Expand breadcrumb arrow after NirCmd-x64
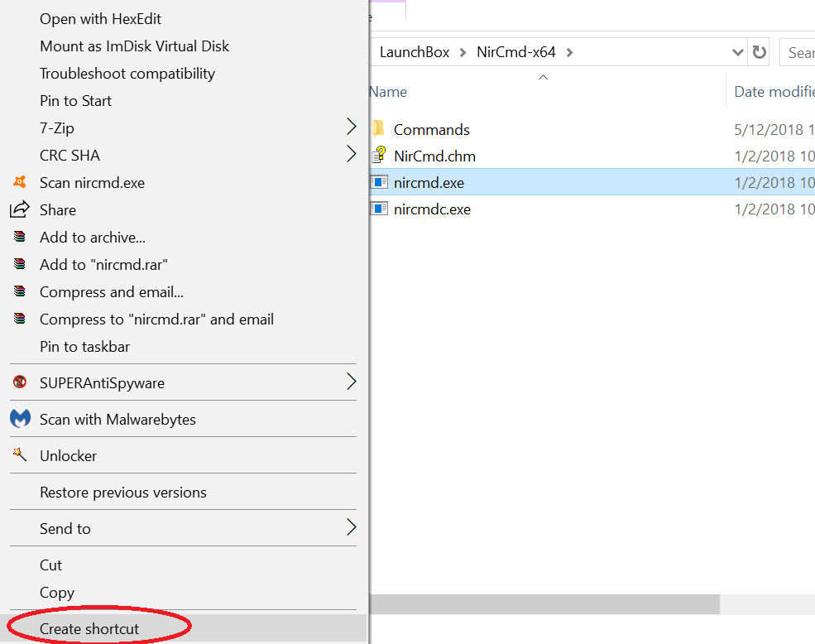Viewport: 815px width, 644px height. pos(569,52)
